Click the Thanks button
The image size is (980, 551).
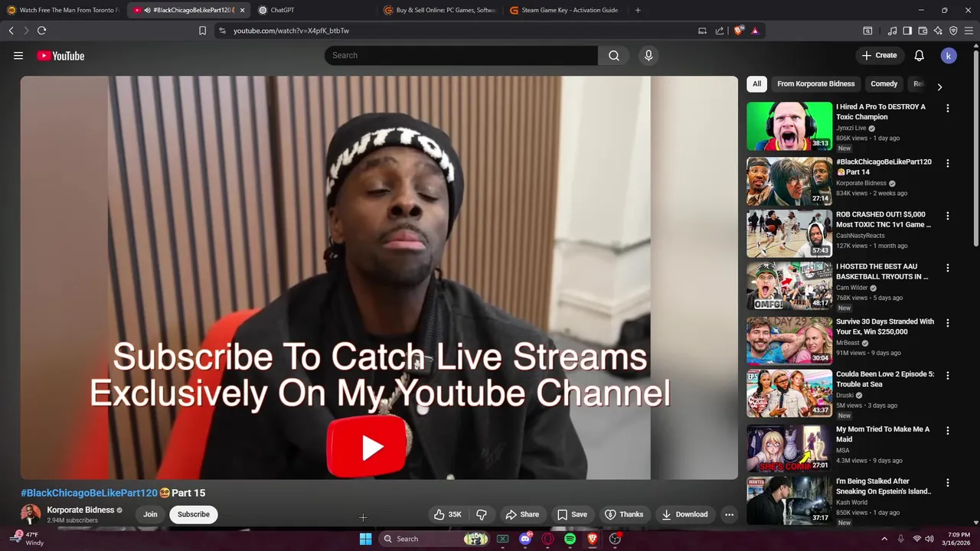624,514
